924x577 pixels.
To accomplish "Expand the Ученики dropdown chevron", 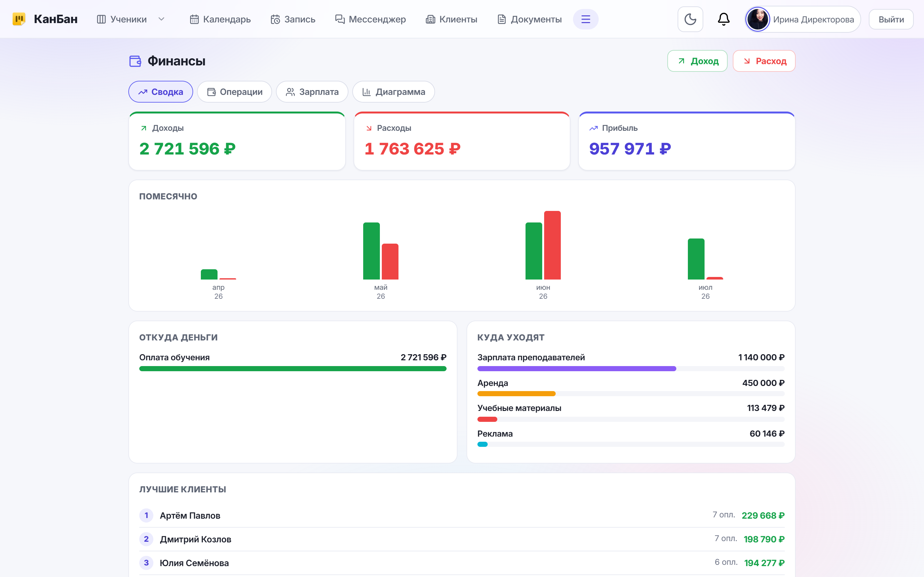I will coord(161,19).
